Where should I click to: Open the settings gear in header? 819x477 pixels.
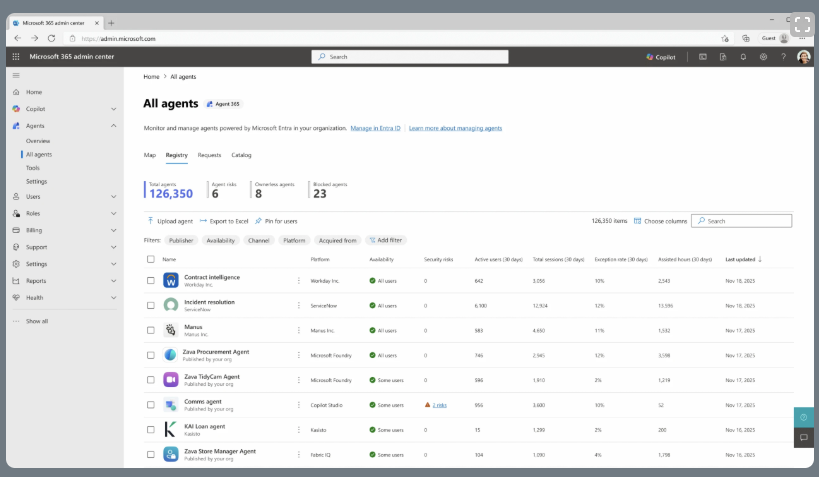click(x=763, y=57)
